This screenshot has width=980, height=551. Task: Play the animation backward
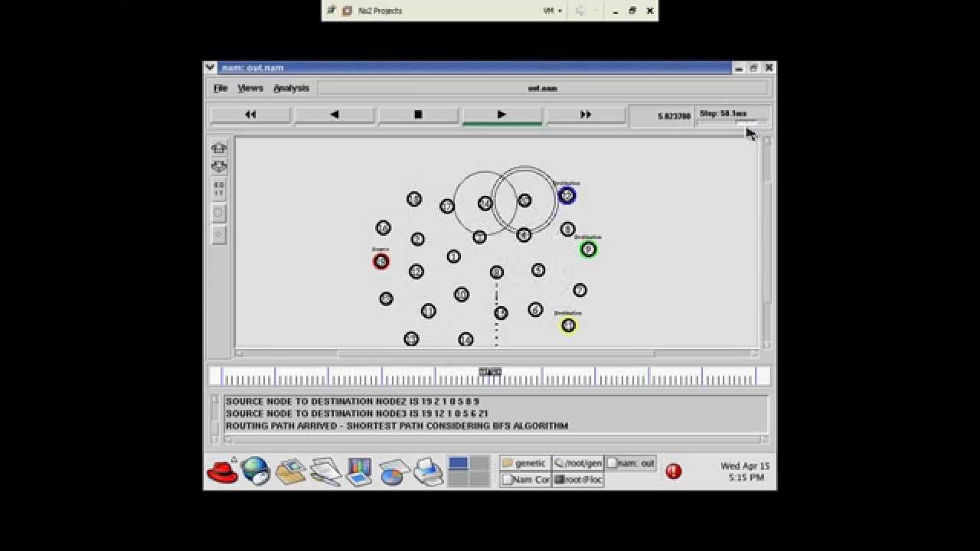tap(335, 115)
